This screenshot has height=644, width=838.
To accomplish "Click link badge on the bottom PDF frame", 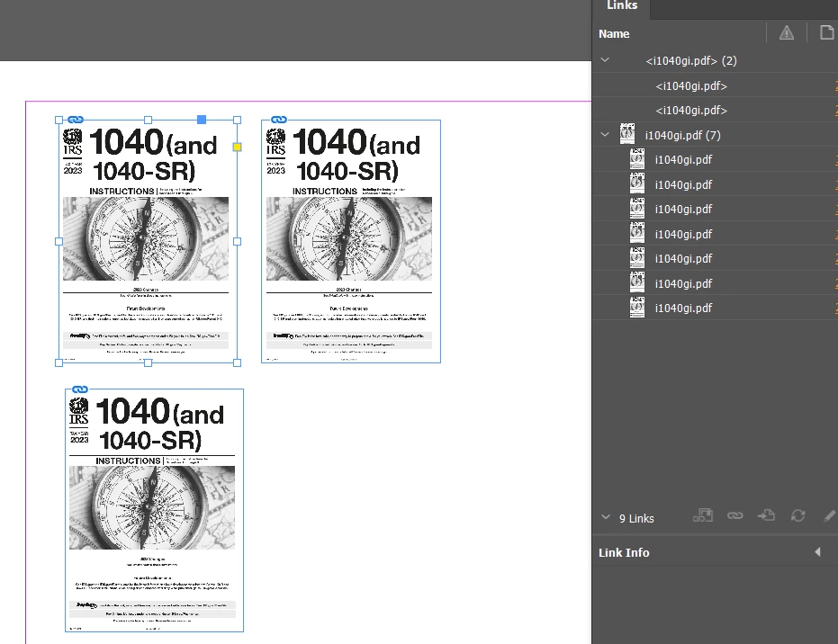I will (80, 389).
